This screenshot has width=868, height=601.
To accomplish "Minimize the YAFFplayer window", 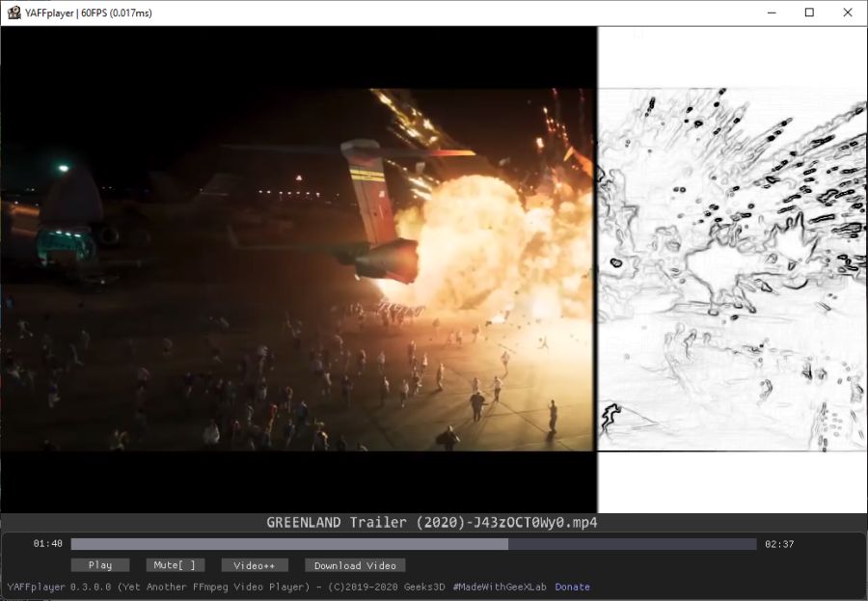I will [772, 13].
